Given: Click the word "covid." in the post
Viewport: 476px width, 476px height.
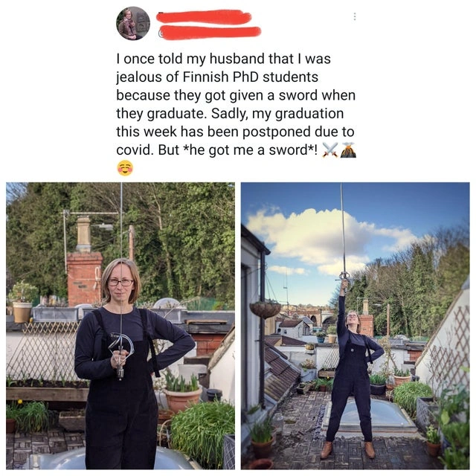Looking at the screenshot, I should click(135, 150).
